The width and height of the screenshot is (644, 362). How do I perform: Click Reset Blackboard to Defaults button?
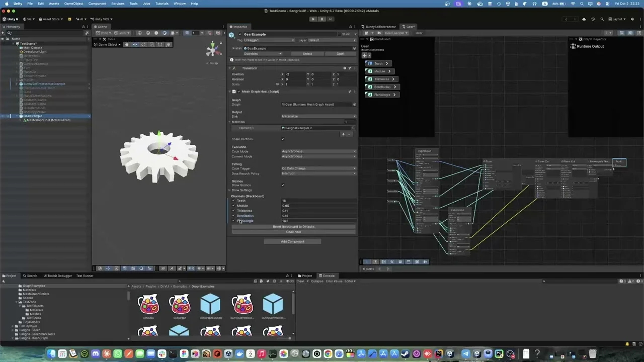(x=293, y=227)
